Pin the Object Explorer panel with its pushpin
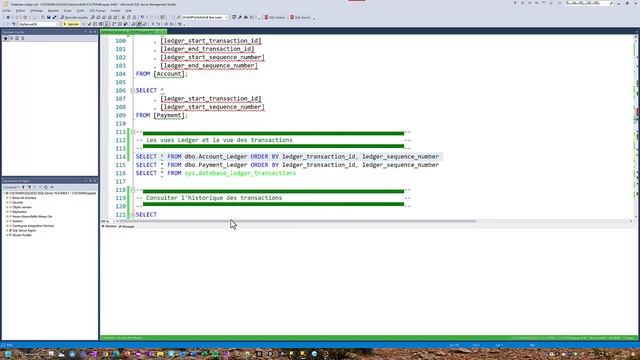 [x=90, y=181]
